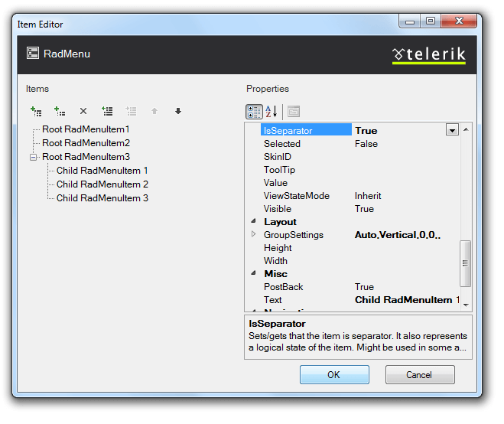Screen dimensions: 504x424
Task: Select Root RadMenuItem3 in the tree
Action: (x=86, y=157)
